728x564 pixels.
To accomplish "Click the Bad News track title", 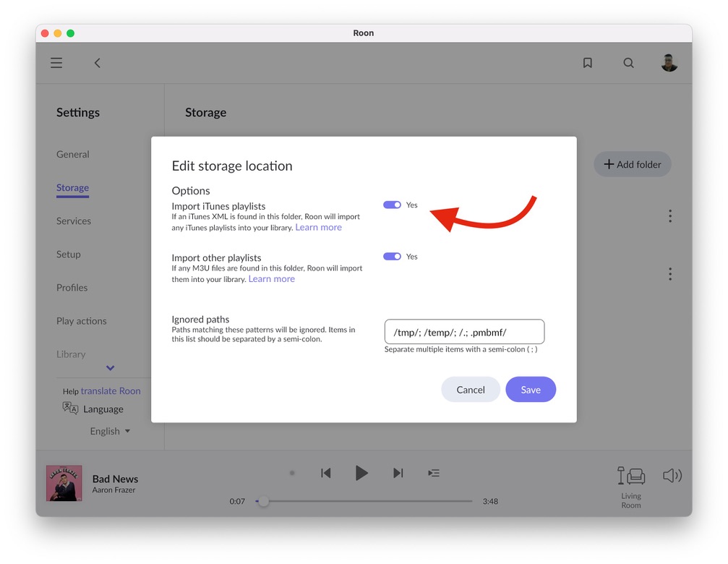I will 115,479.
